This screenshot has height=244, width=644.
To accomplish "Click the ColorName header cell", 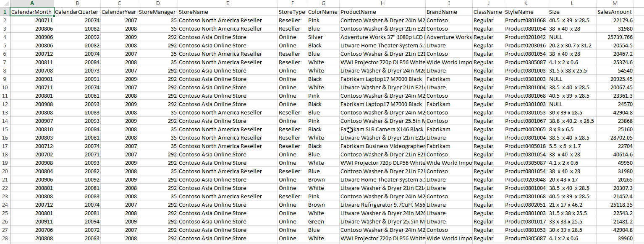I will pos(323,12).
